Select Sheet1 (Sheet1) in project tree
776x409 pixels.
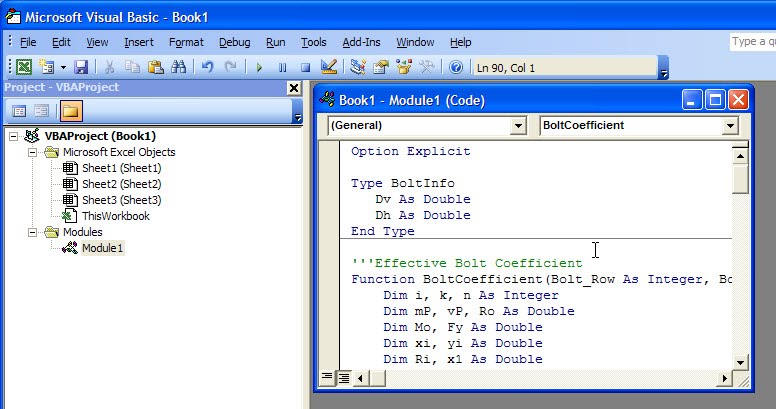pyautogui.click(x=122, y=168)
